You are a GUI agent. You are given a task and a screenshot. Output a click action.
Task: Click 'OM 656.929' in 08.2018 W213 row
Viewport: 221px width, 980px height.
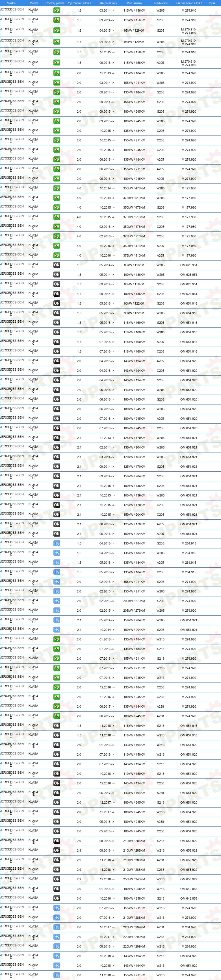[x=188, y=850]
